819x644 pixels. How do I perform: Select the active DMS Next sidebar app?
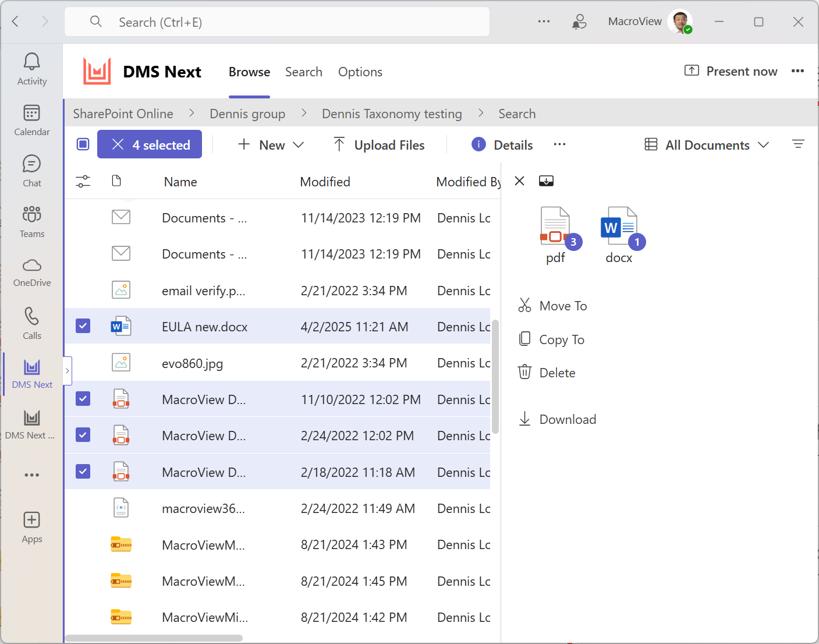(31, 374)
